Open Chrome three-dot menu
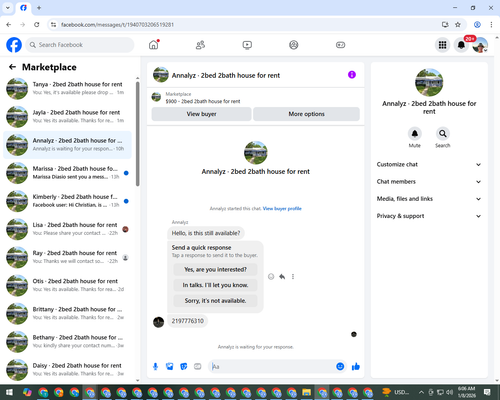Image resolution: width=500 pixels, height=400 pixels. click(491, 25)
